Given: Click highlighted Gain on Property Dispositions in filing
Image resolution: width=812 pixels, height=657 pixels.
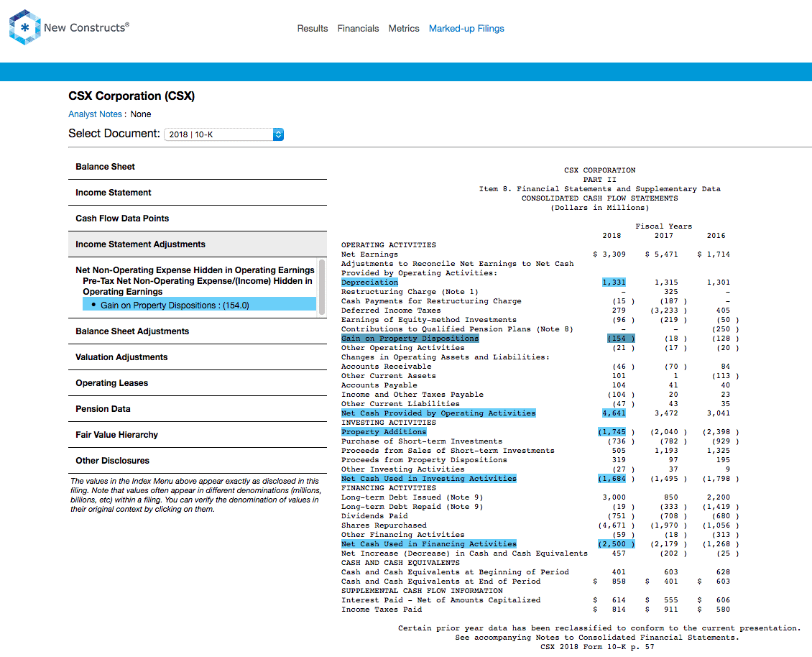Looking at the screenshot, I should click(410, 339).
